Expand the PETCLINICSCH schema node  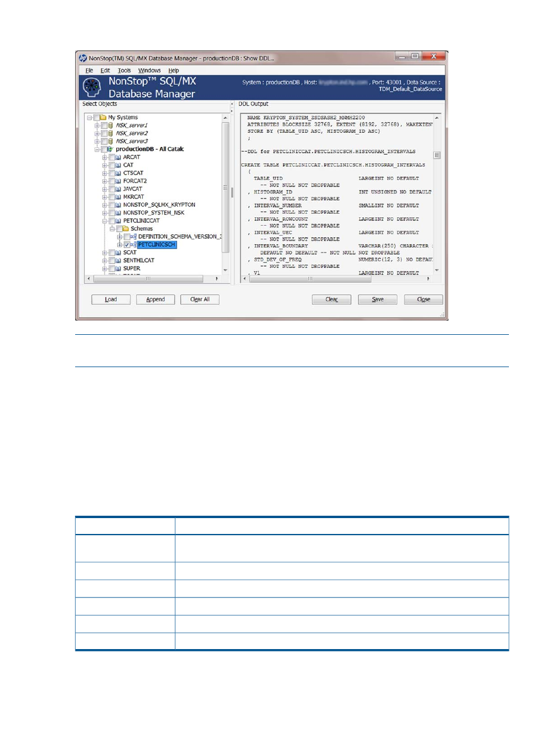(120, 244)
